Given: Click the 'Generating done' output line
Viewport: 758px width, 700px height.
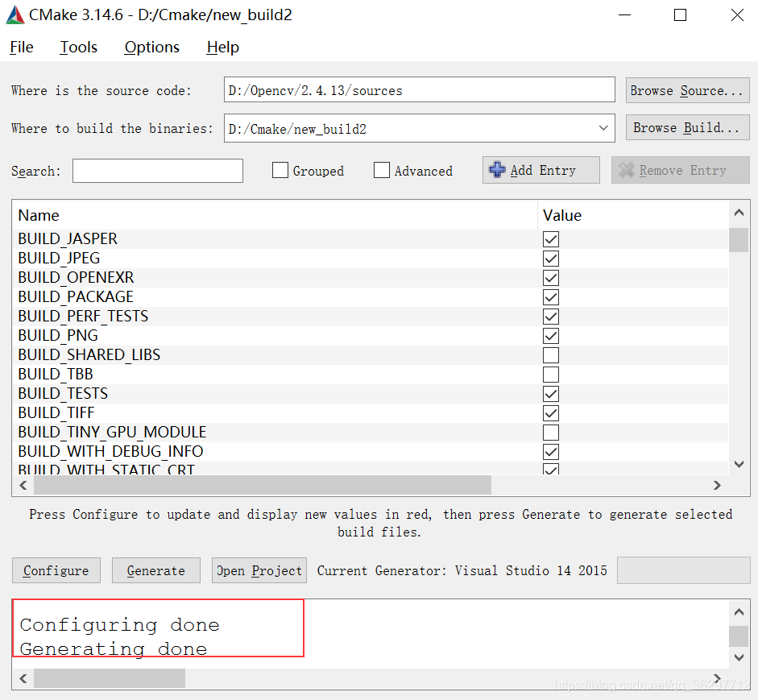Looking at the screenshot, I should 113,649.
